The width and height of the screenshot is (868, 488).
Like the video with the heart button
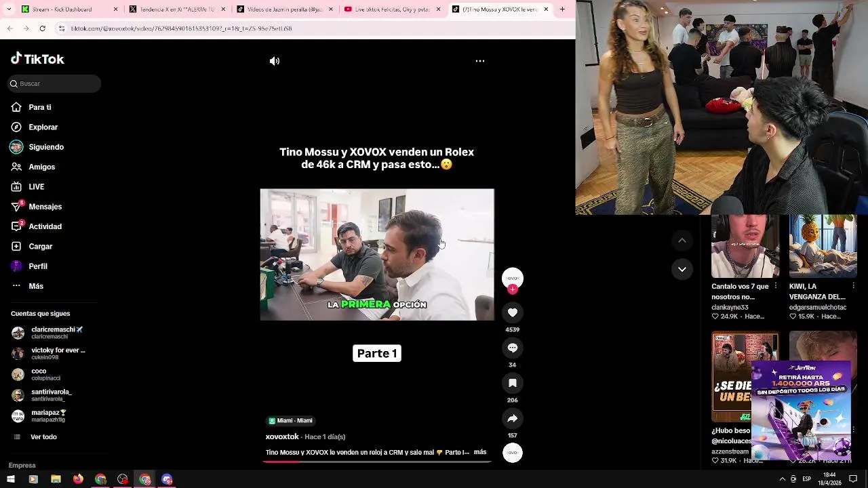513,312
